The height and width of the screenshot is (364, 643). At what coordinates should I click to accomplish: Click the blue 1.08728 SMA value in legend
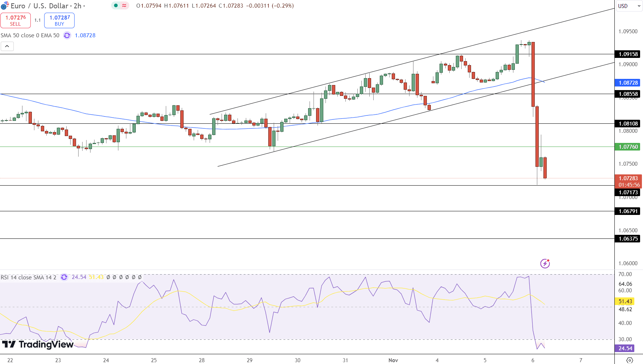point(85,35)
